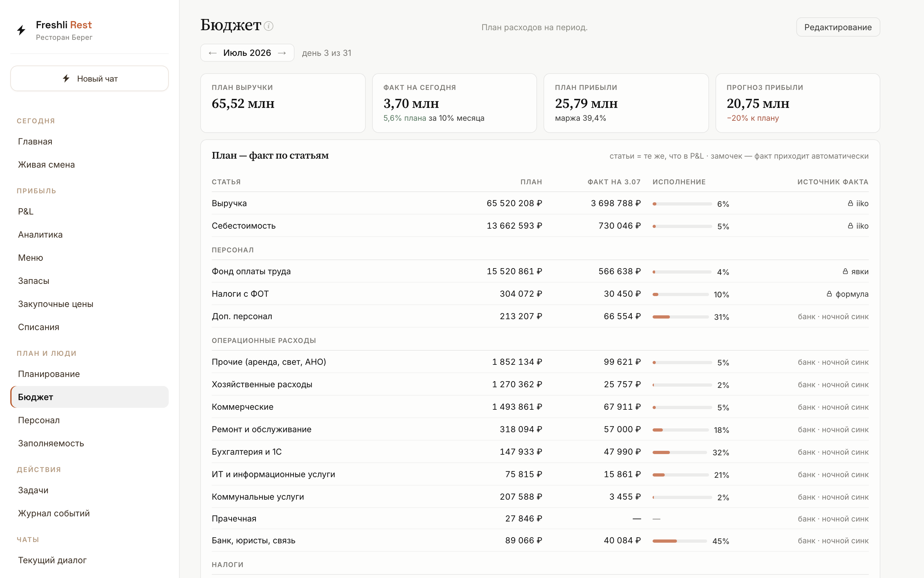Click the Freshli Rest lightning logo icon
Viewport: 924px width, 578px height.
(21, 30)
